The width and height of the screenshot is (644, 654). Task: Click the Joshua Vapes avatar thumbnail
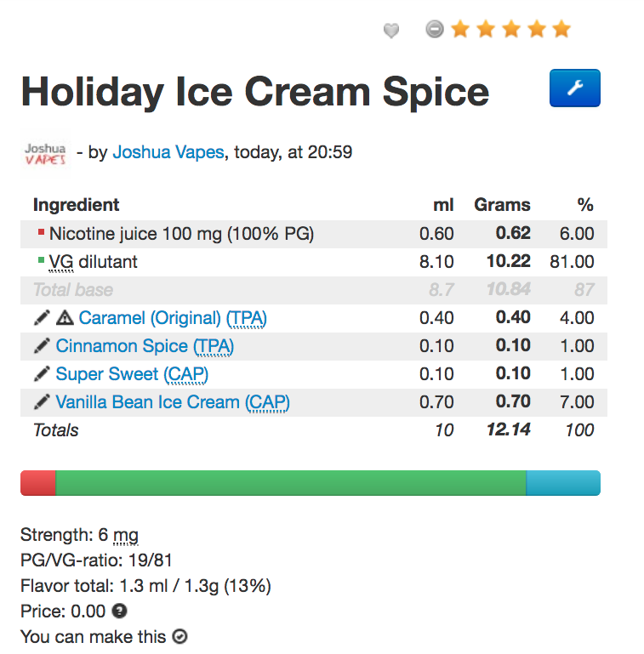(x=45, y=154)
